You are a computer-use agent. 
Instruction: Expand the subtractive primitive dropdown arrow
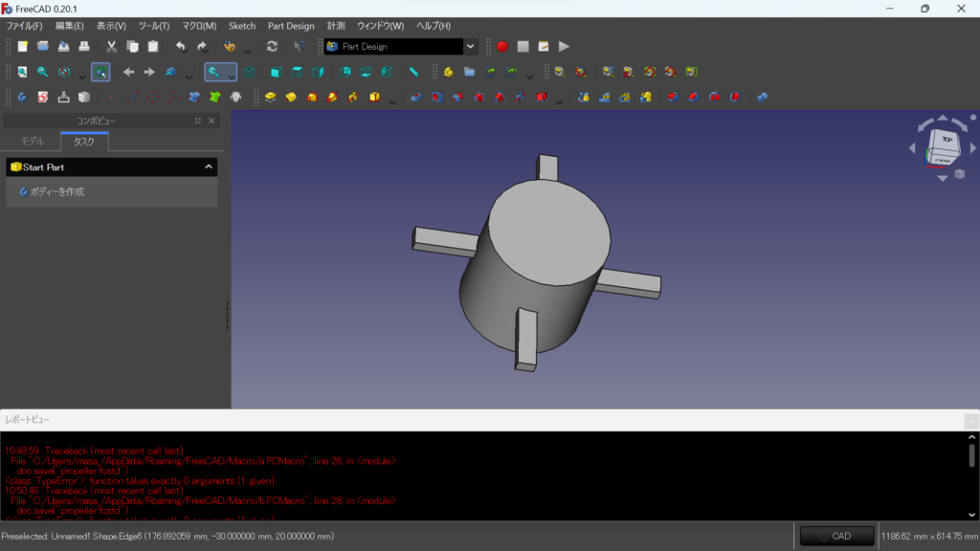pyautogui.click(x=559, y=100)
